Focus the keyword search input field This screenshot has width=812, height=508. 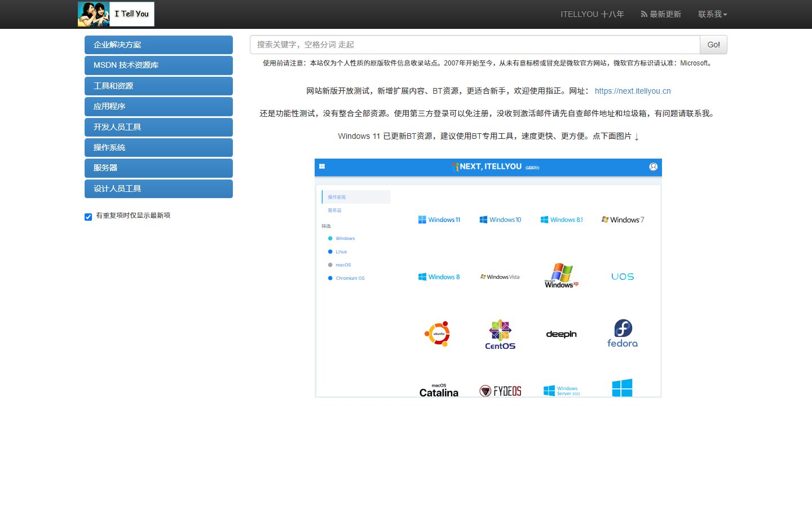coord(475,45)
